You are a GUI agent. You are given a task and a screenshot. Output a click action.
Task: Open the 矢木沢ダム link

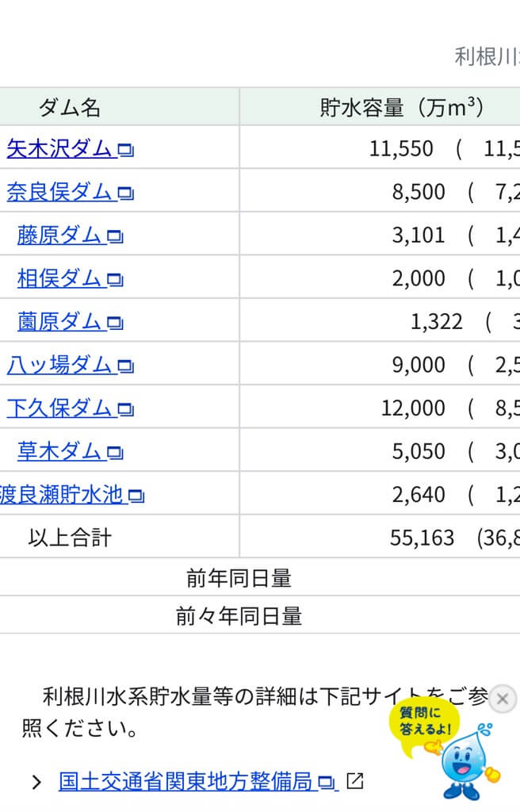pos(59,148)
